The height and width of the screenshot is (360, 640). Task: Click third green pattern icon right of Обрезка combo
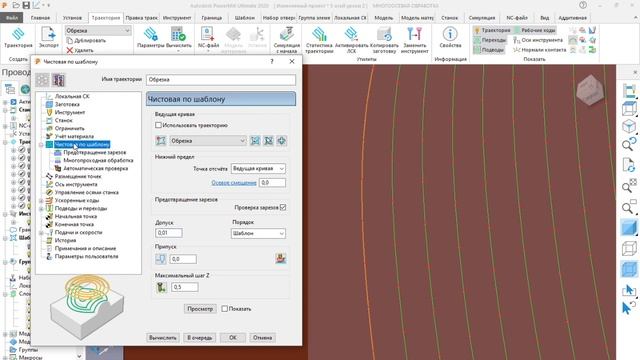[x=281, y=141]
